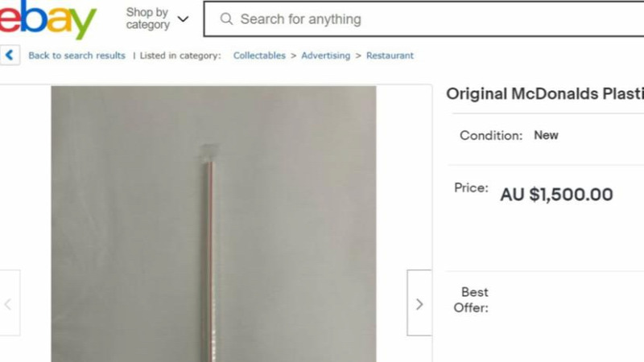
Task: Click the straw product photo
Action: point(213,224)
